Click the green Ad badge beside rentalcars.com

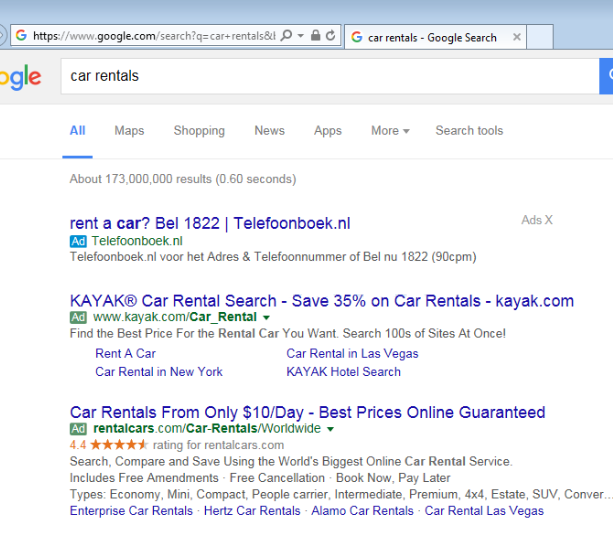click(78, 429)
